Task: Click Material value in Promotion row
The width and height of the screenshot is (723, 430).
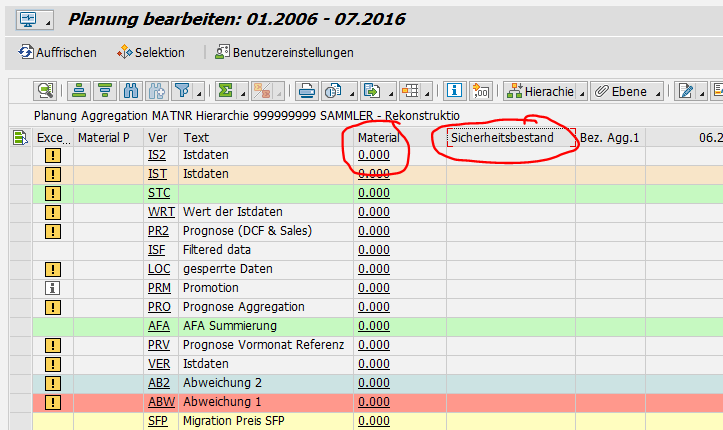Action: [x=373, y=288]
